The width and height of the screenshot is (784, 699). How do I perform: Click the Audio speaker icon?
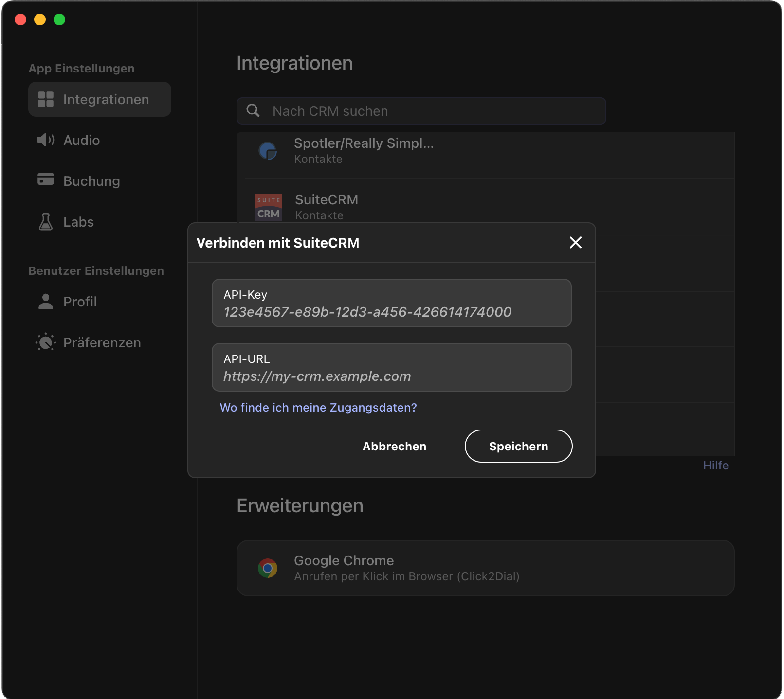45,140
